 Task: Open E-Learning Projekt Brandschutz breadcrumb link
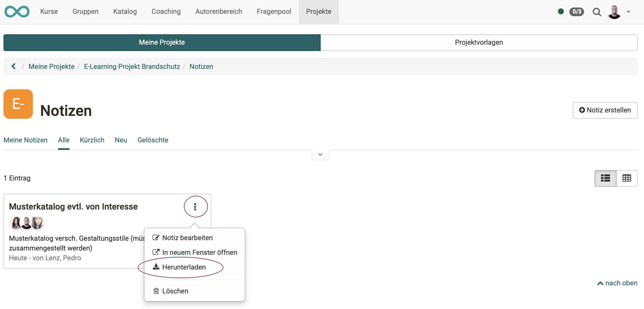coord(132,67)
